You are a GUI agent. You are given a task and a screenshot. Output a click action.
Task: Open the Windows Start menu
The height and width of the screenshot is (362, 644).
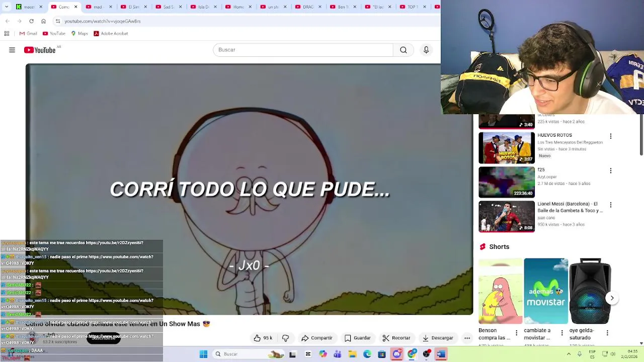pyautogui.click(x=203, y=354)
